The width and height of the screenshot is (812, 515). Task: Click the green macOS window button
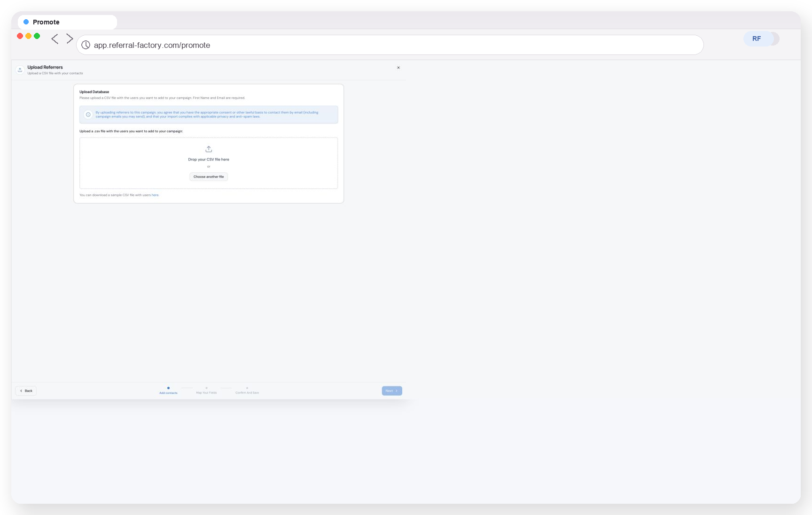coord(37,36)
